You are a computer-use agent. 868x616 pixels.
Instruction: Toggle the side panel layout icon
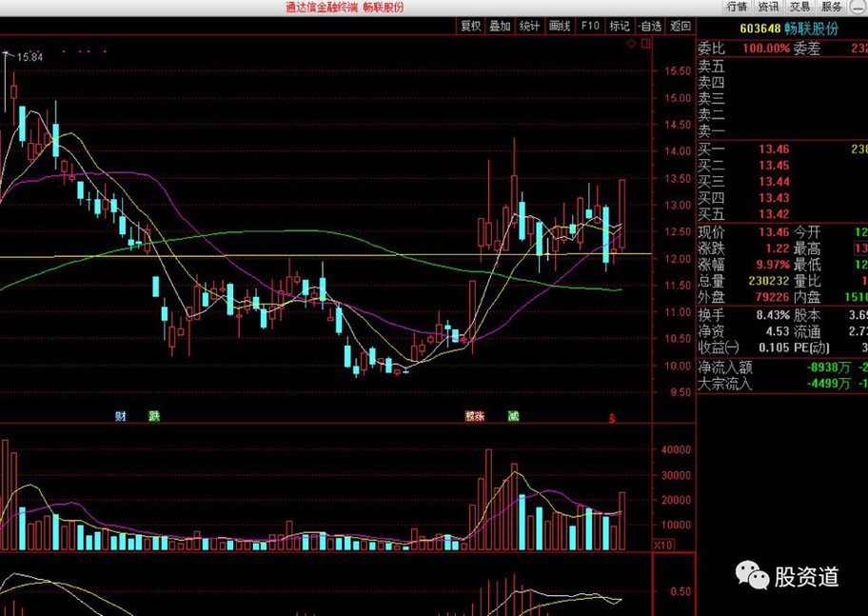pos(645,44)
